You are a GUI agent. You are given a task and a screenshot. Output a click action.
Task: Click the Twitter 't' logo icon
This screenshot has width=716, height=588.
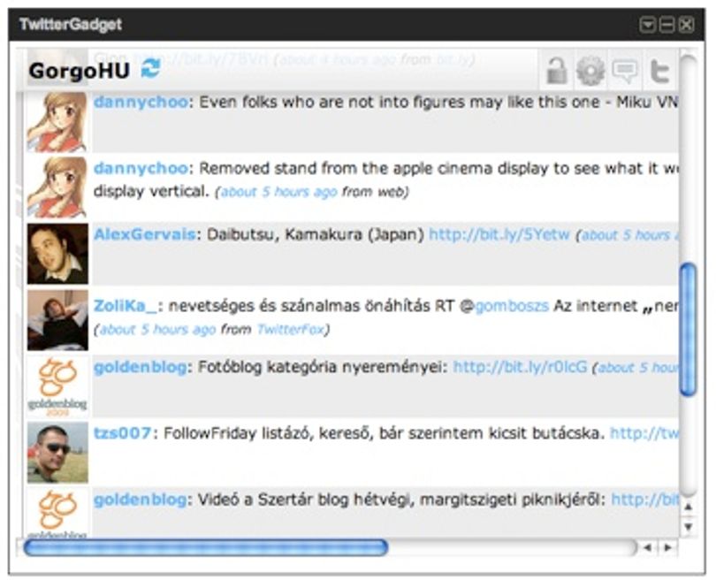[x=659, y=72]
